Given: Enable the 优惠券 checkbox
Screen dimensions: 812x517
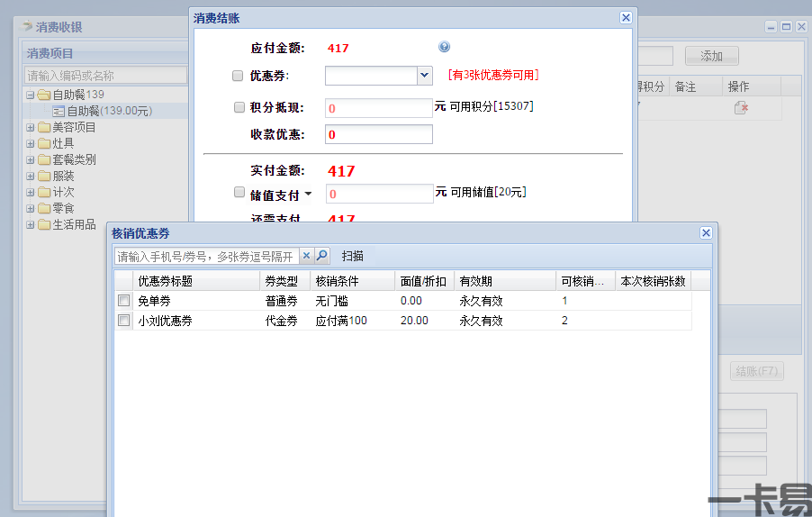Looking at the screenshot, I should tap(238, 76).
